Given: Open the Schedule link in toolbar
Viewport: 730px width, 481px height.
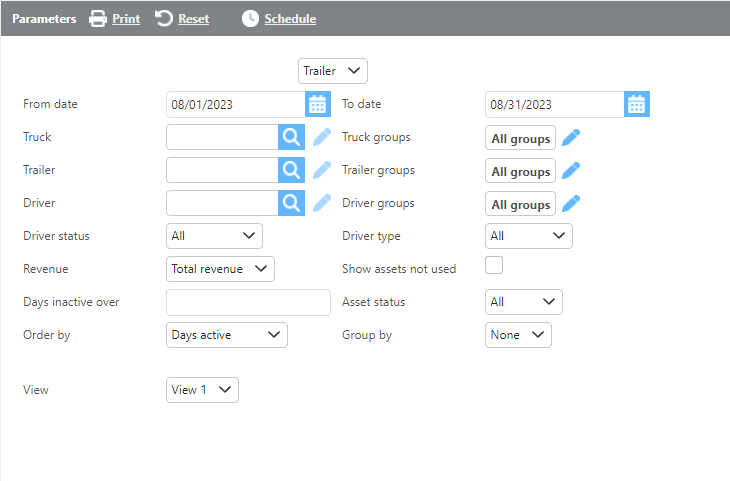Looking at the screenshot, I should tap(279, 19).
